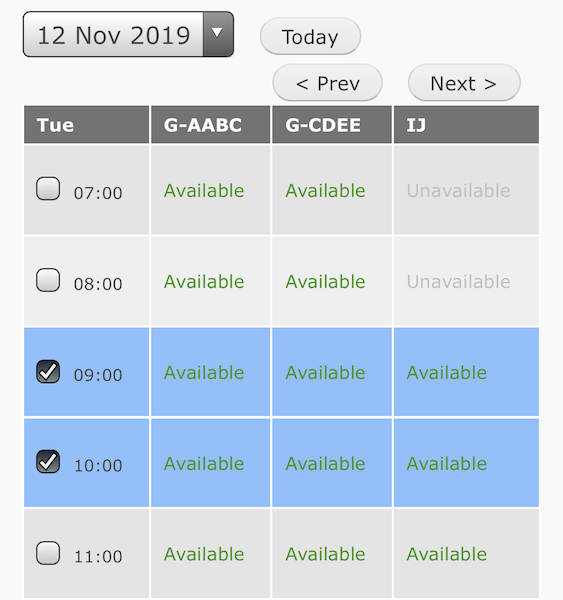This screenshot has width=563, height=600.
Task: Choose Available for IJ at 09:00
Action: [x=447, y=373]
